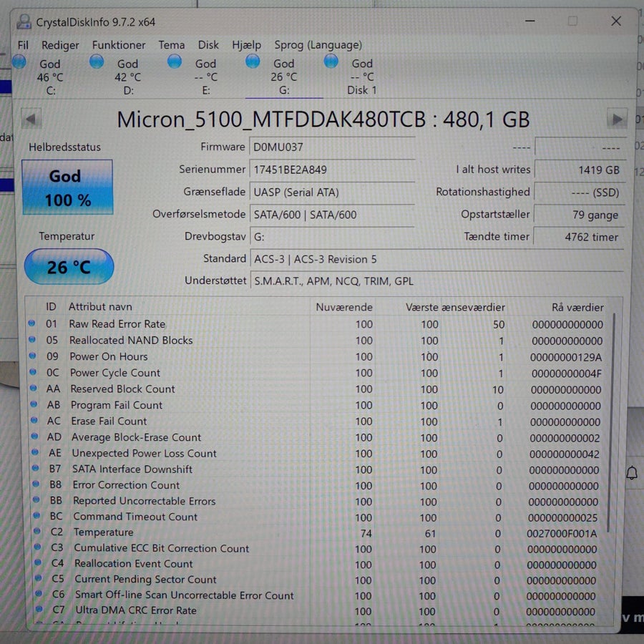Click the E: drive blue status orb
Screen dimensions: 644x644
175,62
